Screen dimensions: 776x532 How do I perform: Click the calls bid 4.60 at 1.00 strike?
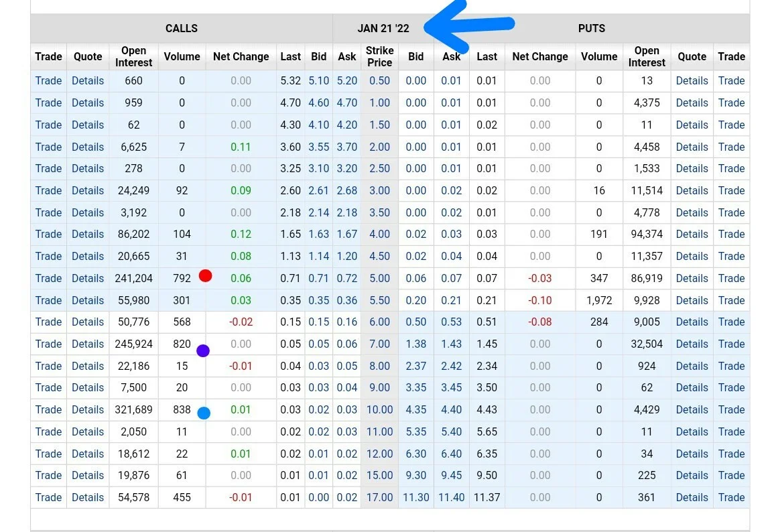(319, 103)
